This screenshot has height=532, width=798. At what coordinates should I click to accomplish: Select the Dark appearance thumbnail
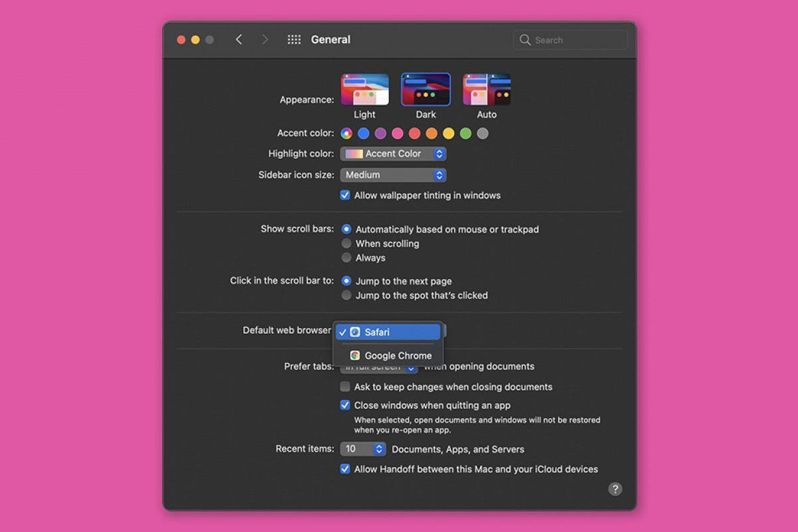[426, 90]
